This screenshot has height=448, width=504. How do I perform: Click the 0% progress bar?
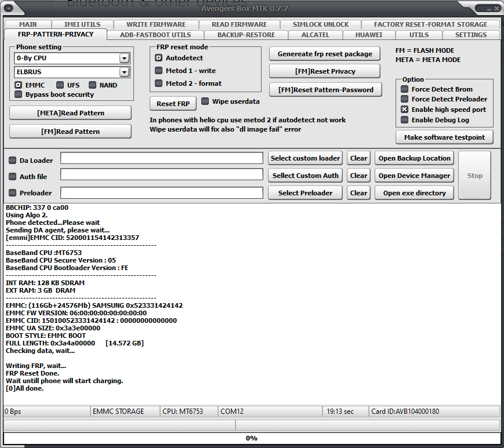[251, 438]
